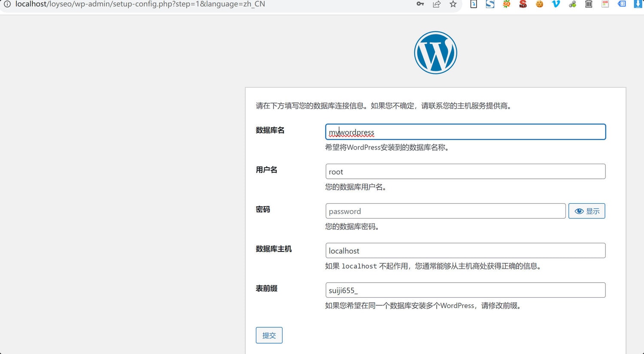The height and width of the screenshot is (354, 644).
Task: Open the red page layout extension icon
Action: [605, 4]
